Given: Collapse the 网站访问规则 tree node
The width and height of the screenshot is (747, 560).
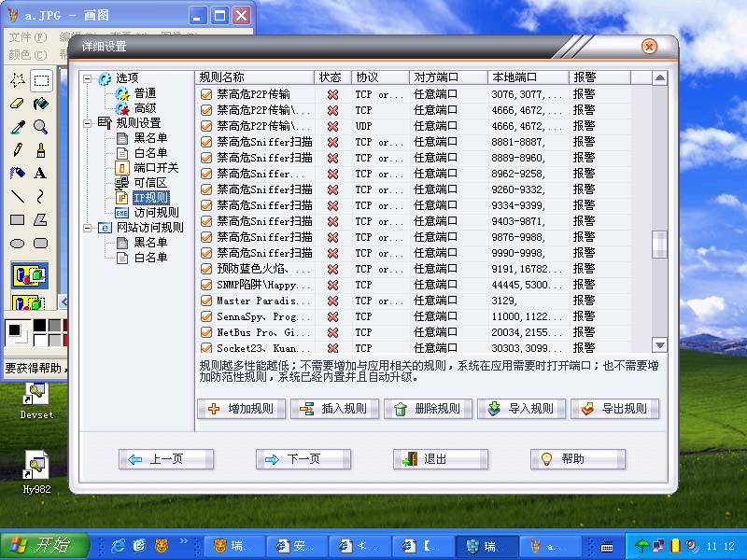Looking at the screenshot, I should pyautogui.click(x=88, y=228).
